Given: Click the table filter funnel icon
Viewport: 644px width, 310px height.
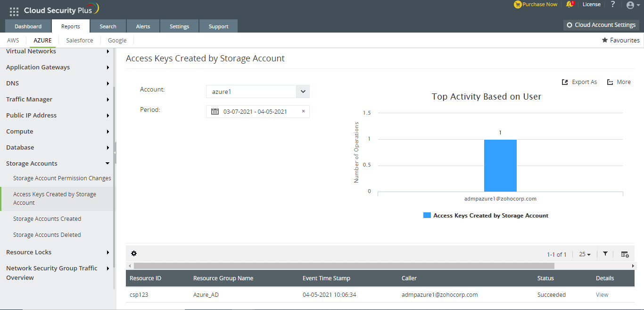Looking at the screenshot, I should pyautogui.click(x=605, y=254).
